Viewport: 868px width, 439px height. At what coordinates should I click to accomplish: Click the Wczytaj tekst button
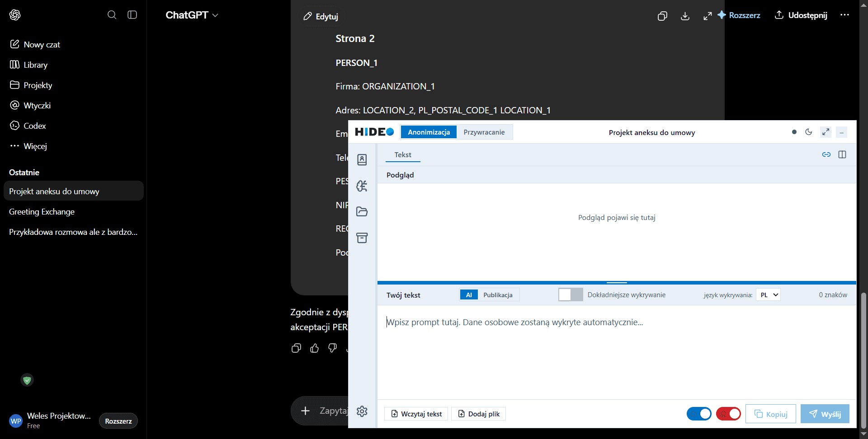click(416, 414)
